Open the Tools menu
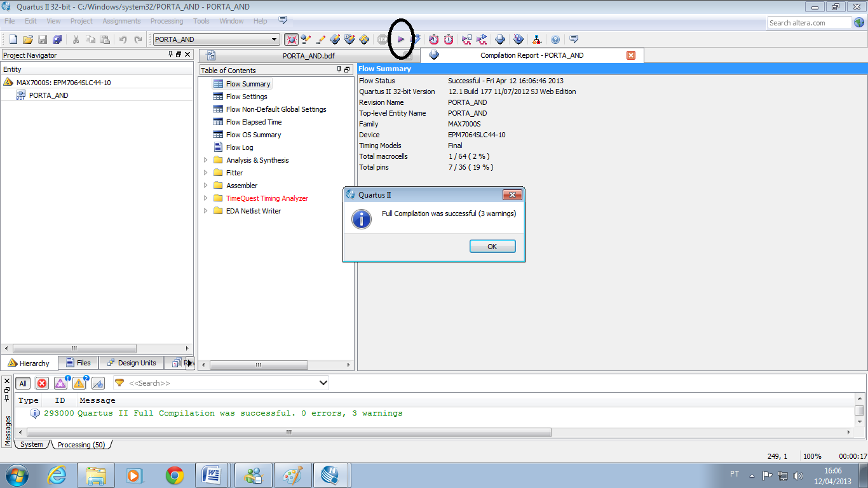 (201, 21)
